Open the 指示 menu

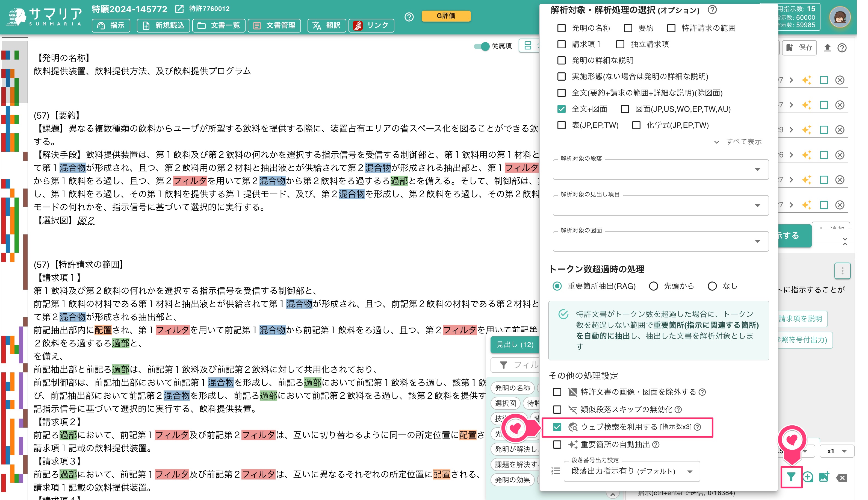click(x=111, y=26)
